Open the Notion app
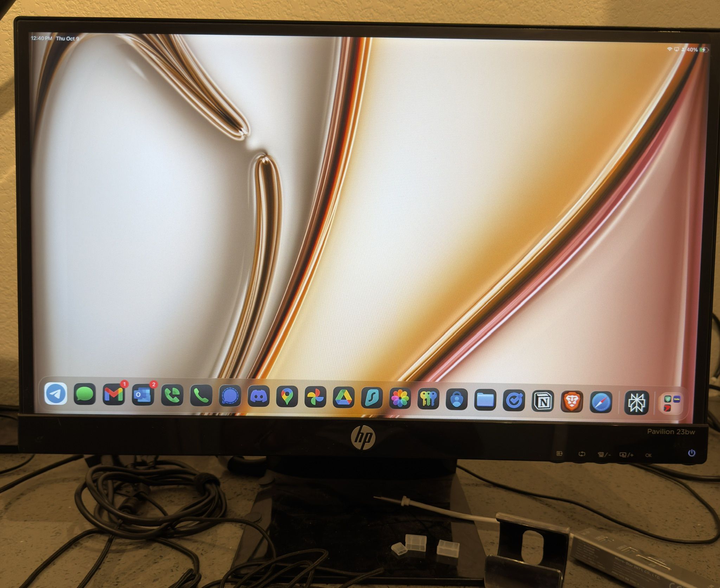This screenshot has height=588, width=720. [x=543, y=401]
